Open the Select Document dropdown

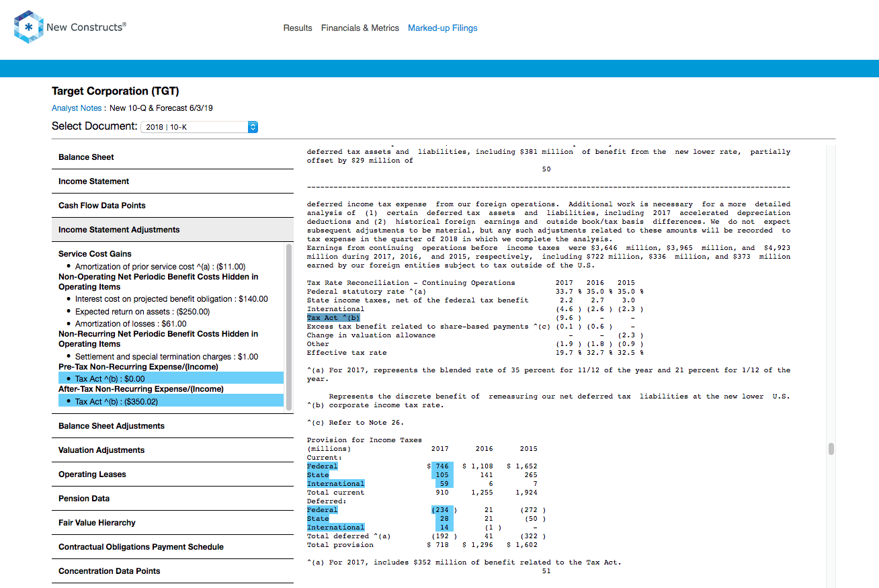[199, 126]
